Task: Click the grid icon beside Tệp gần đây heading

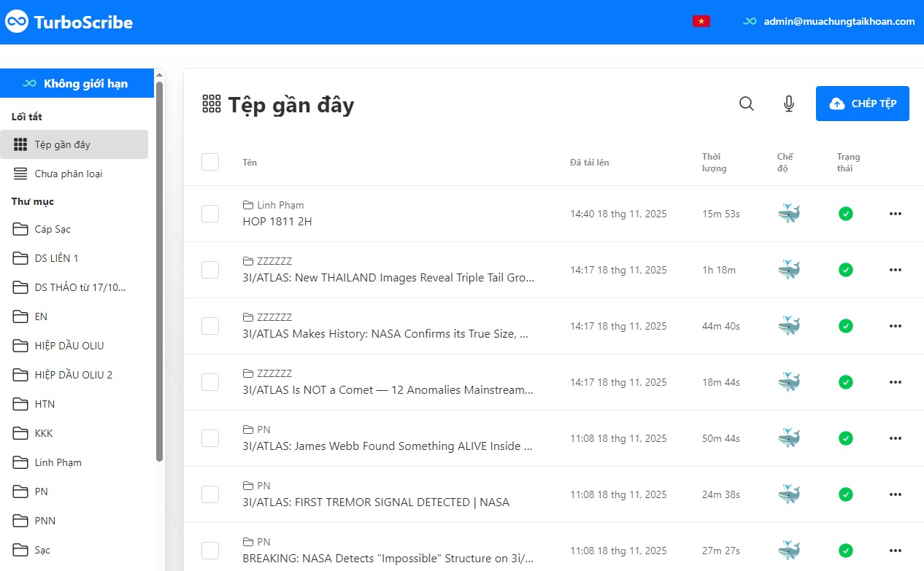Action: (211, 104)
